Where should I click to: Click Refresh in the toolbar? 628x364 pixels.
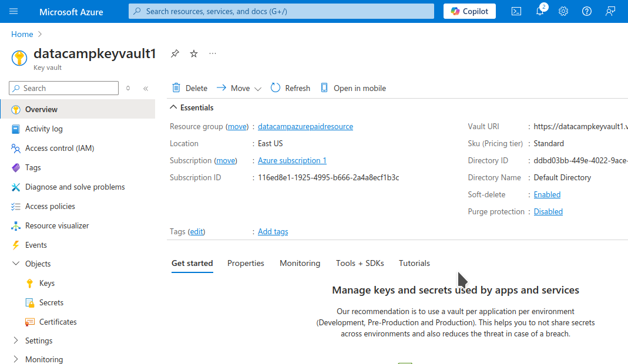pos(290,88)
